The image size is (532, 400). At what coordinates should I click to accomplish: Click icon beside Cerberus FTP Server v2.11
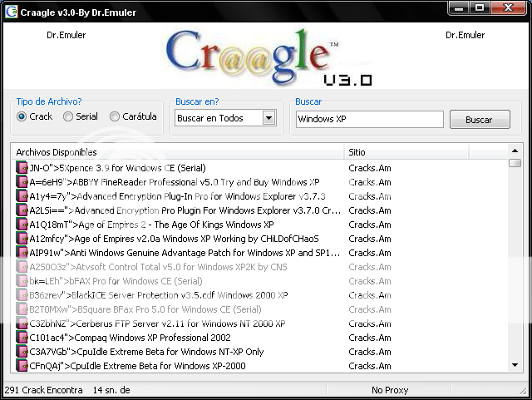pyautogui.click(x=22, y=323)
